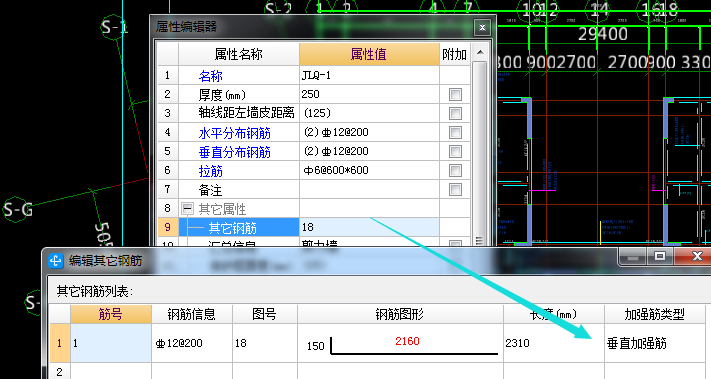This screenshot has height=379, width=711.
Task: Click the S-G axis label in drawing
Action: pos(17,209)
